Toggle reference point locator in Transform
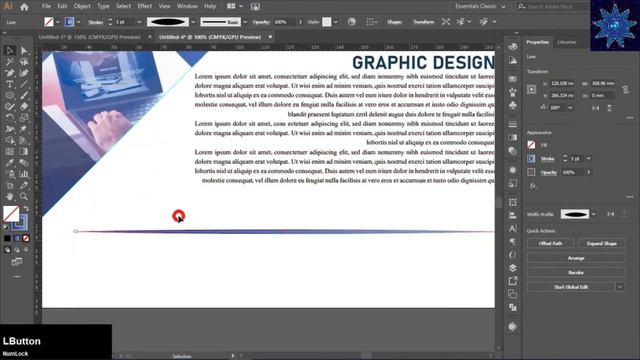The image size is (640, 360). pos(531,89)
